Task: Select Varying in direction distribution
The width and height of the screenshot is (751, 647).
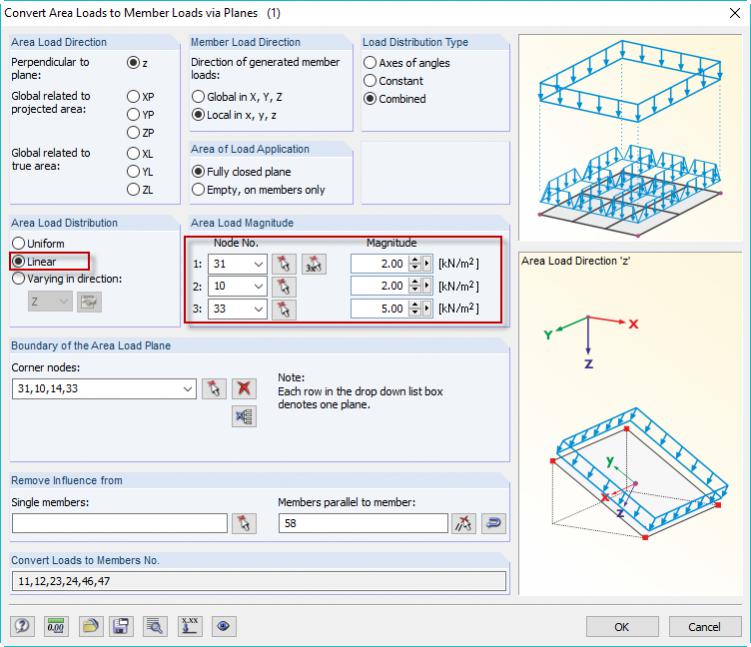Action: point(18,279)
